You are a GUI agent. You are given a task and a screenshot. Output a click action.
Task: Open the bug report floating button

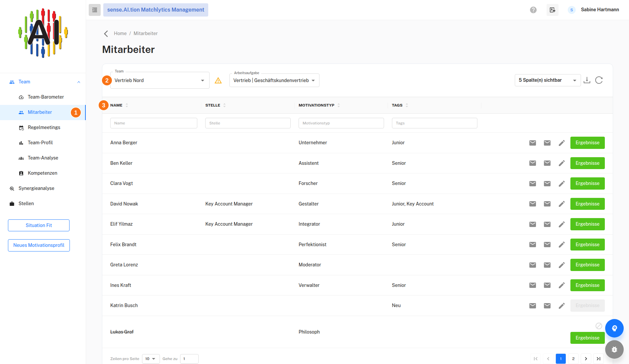pyautogui.click(x=614, y=349)
